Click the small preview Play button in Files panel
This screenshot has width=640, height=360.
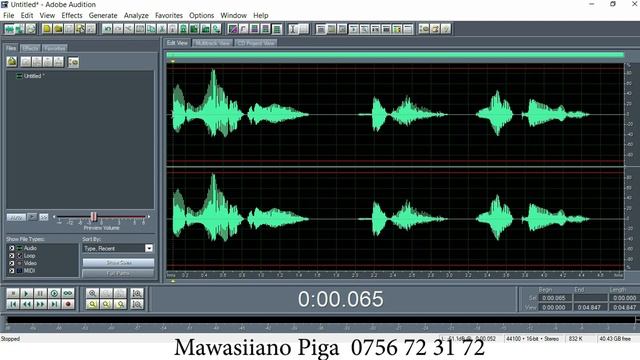coord(32,217)
